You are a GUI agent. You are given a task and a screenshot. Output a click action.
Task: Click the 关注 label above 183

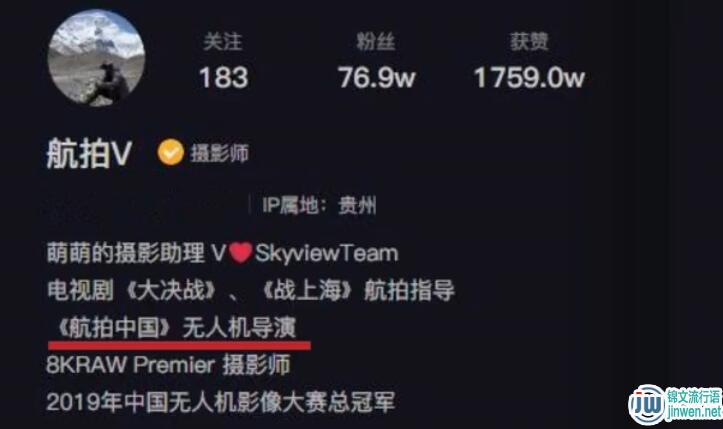tap(223, 42)
